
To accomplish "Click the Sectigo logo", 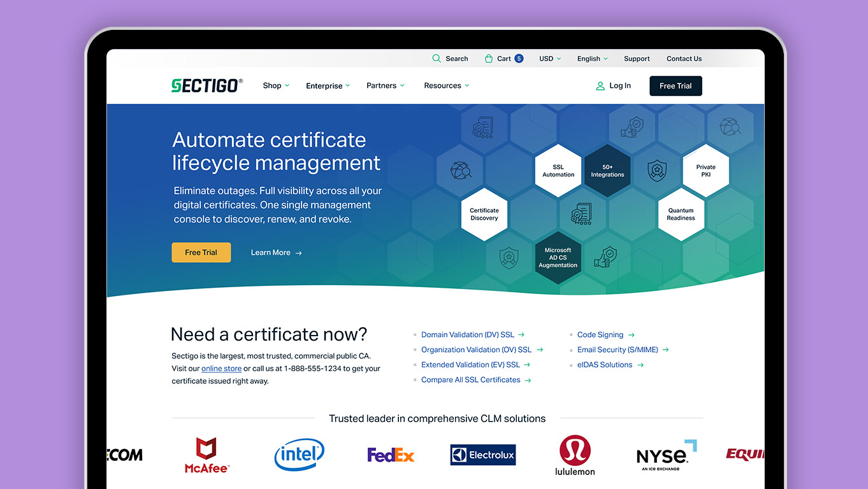I will tap(207, 86).
